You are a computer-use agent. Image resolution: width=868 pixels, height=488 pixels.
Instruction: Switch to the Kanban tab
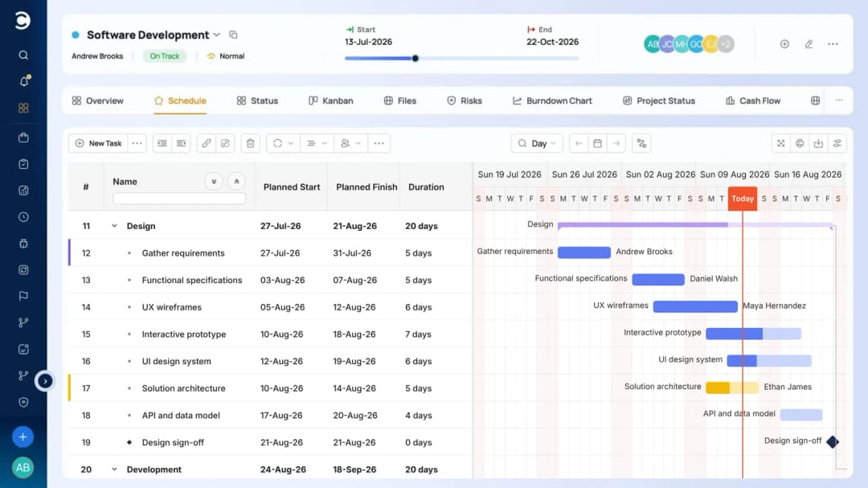click(x=330, y=100)
